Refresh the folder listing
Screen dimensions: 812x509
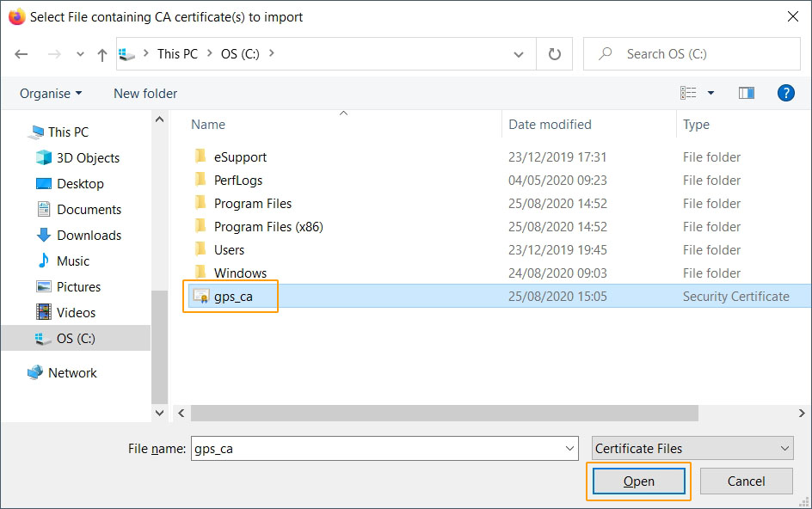(x=555, y=54)
